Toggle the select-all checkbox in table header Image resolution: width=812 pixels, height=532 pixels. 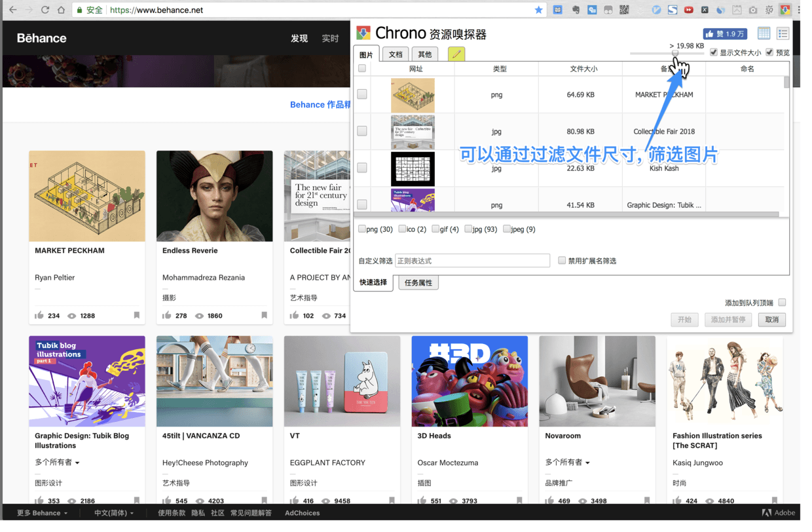362,68
